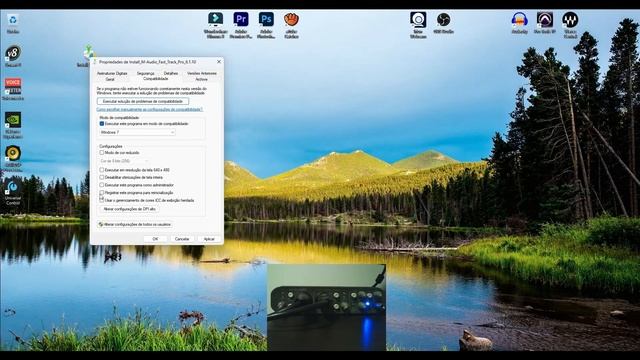Open Adobe Photoshop shortcut
The image size is (640, 360).
coord(266,25)
